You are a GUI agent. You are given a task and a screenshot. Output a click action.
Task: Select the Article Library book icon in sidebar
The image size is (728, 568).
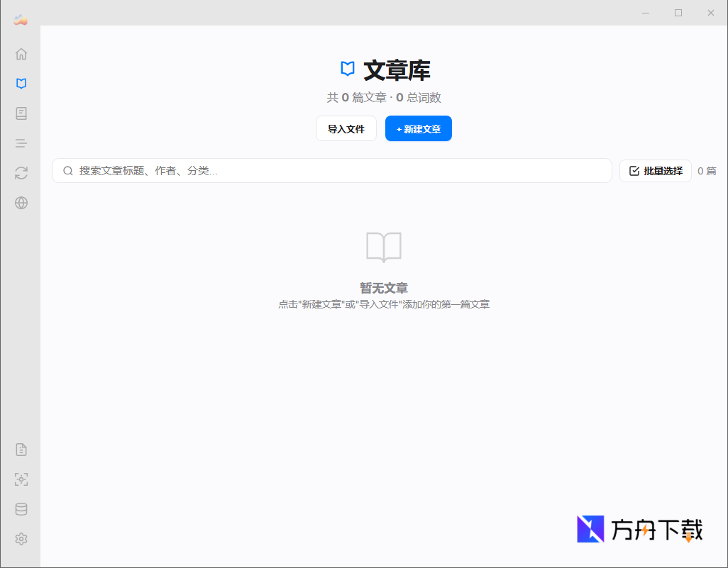(21, 83)
